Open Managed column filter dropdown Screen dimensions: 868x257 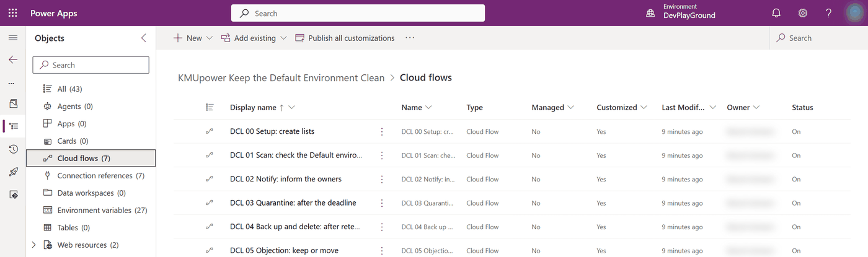coord(570,107)
